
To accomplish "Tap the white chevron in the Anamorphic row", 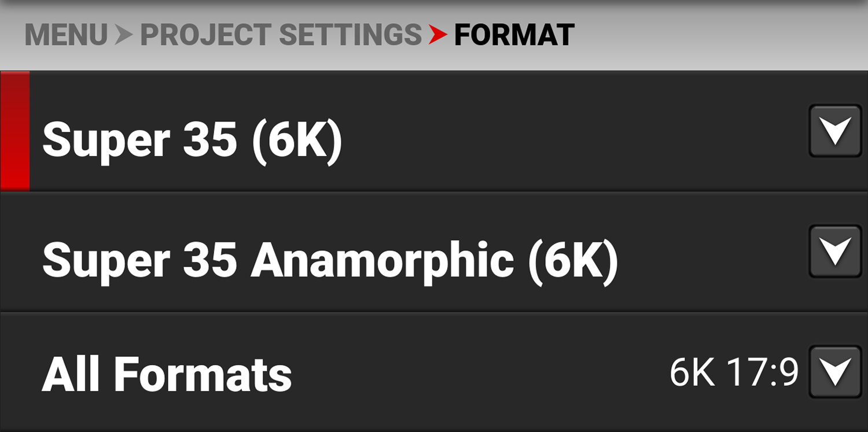I will tap(836, 252).
